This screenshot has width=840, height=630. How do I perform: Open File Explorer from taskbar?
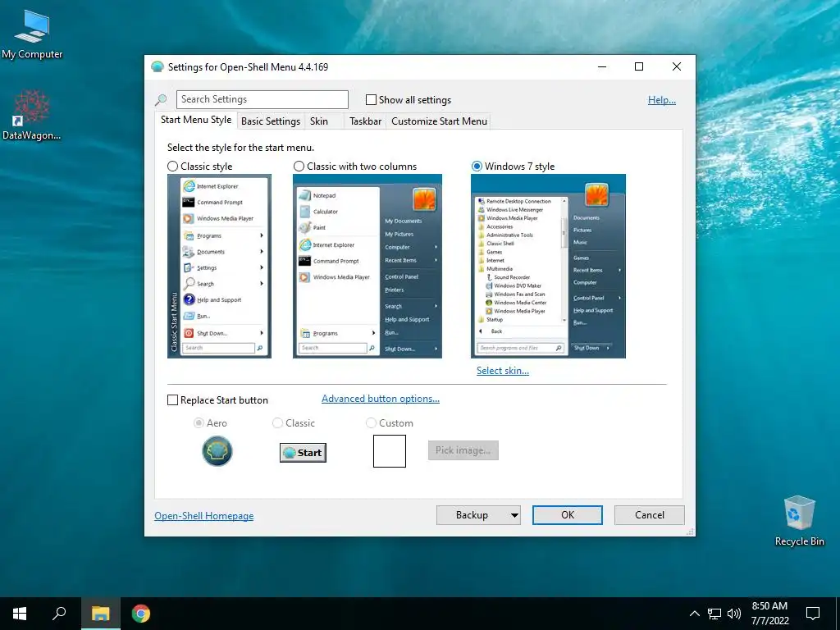click(x=100, y=614)
